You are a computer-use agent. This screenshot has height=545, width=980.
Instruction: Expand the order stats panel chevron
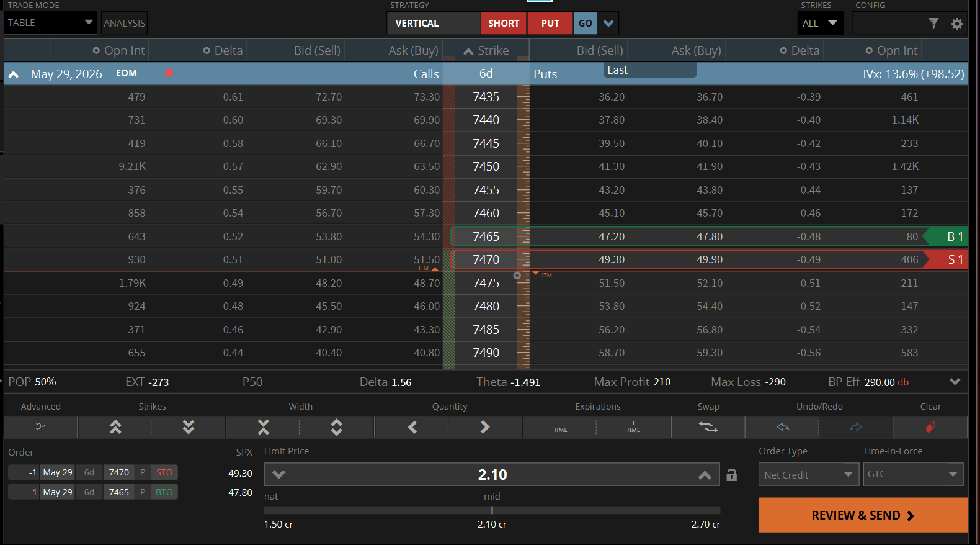click(955, 382)
